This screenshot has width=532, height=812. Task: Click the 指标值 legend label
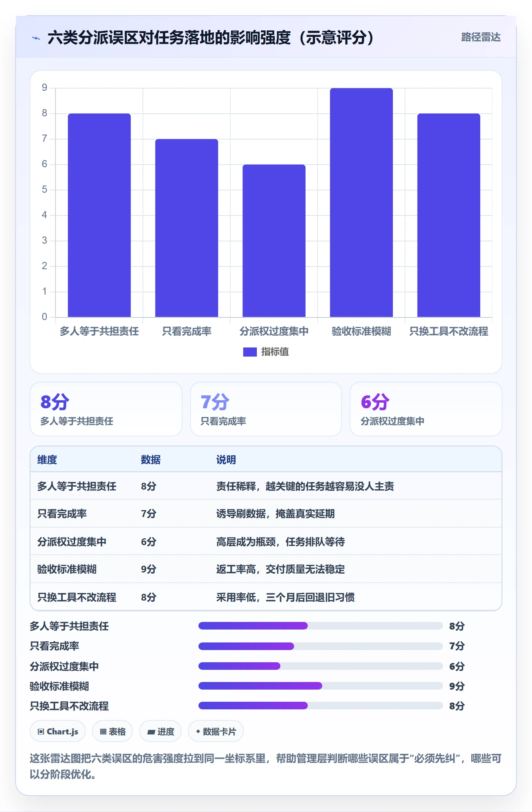coord(275,352)
